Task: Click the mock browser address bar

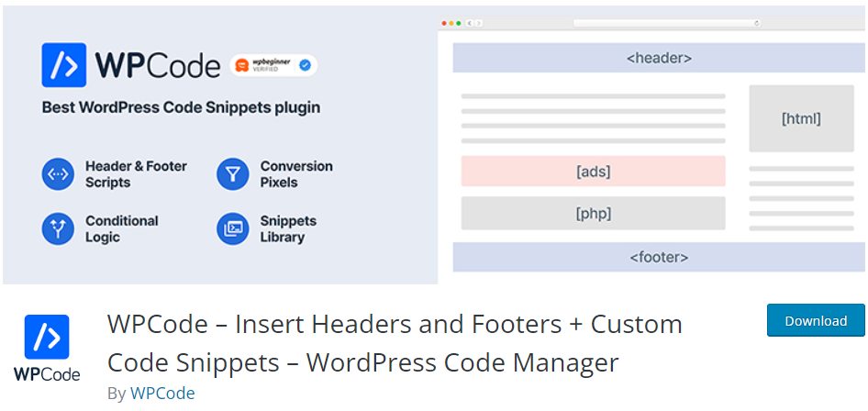Action: pyautogui.click(x=667, y=23)
